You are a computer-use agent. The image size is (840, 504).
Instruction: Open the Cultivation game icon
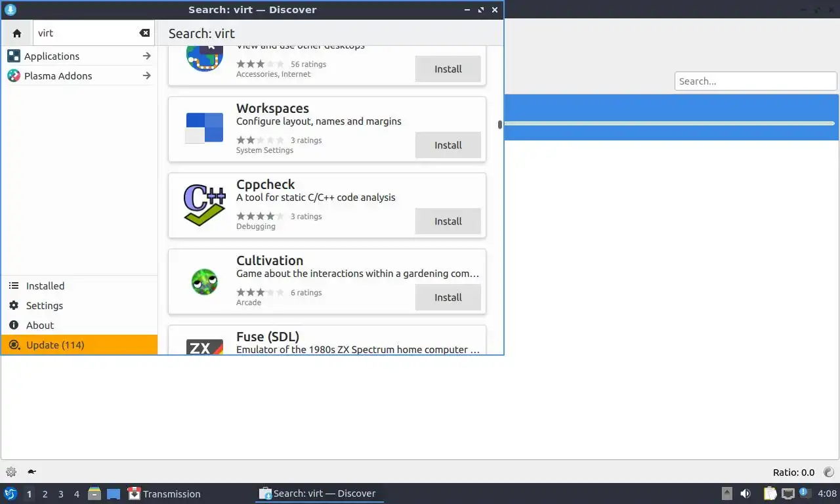coord(205,282)
